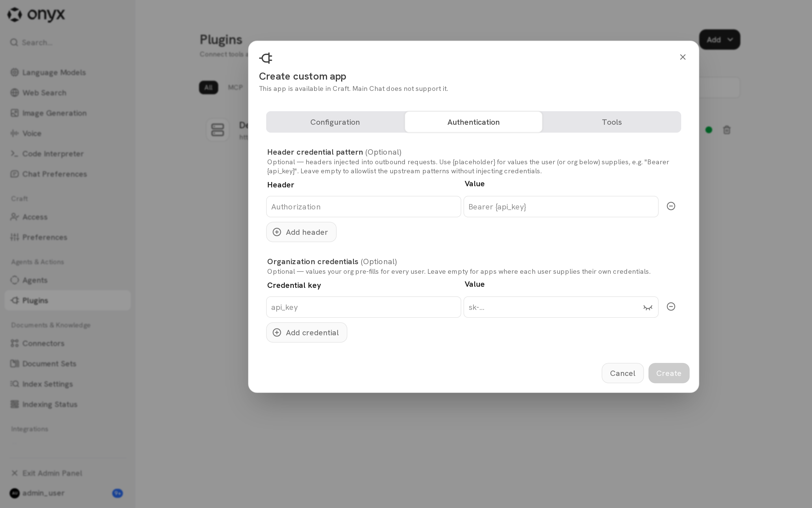
Task: Click the Connectors sidebar icon
Action: [x=14, y=343]
